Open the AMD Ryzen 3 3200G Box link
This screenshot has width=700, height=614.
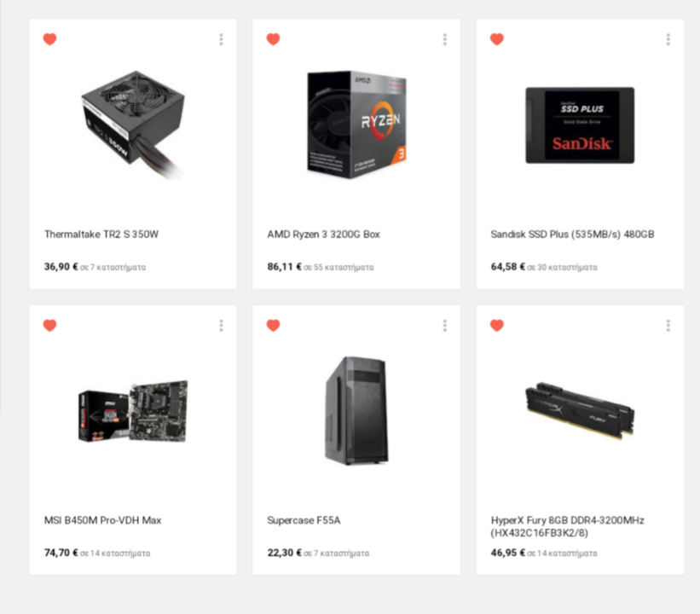pyautogui.click(x=324, y=235)
